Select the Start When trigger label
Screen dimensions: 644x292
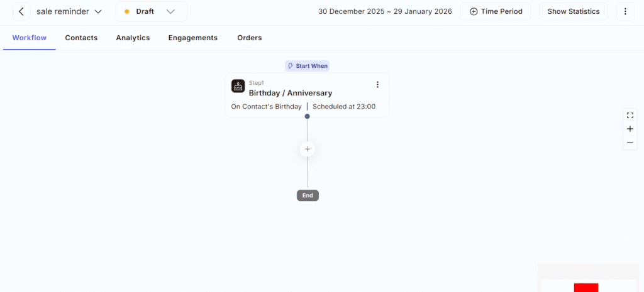307,66
